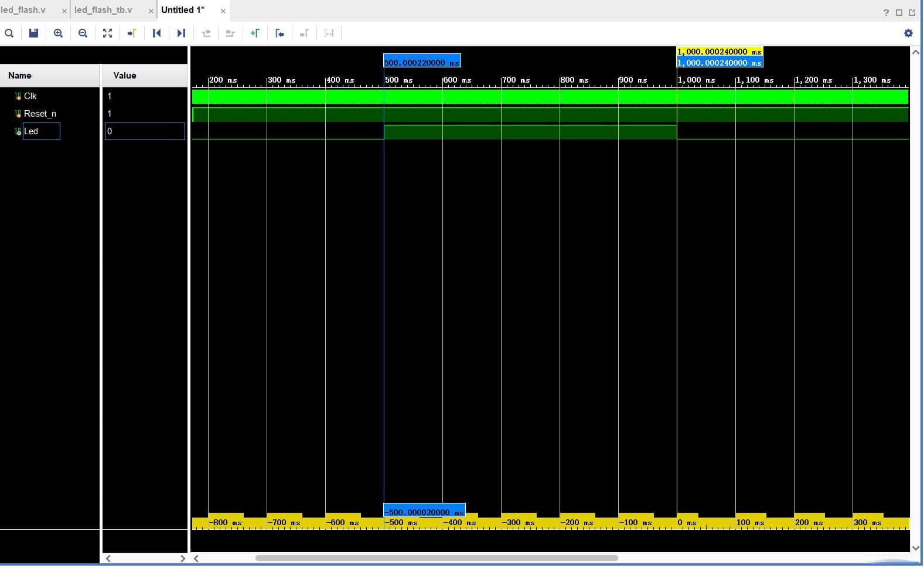This screenshot has width=924, height=568.
Task: Click the Led signal icon
Action: [18, 131]
